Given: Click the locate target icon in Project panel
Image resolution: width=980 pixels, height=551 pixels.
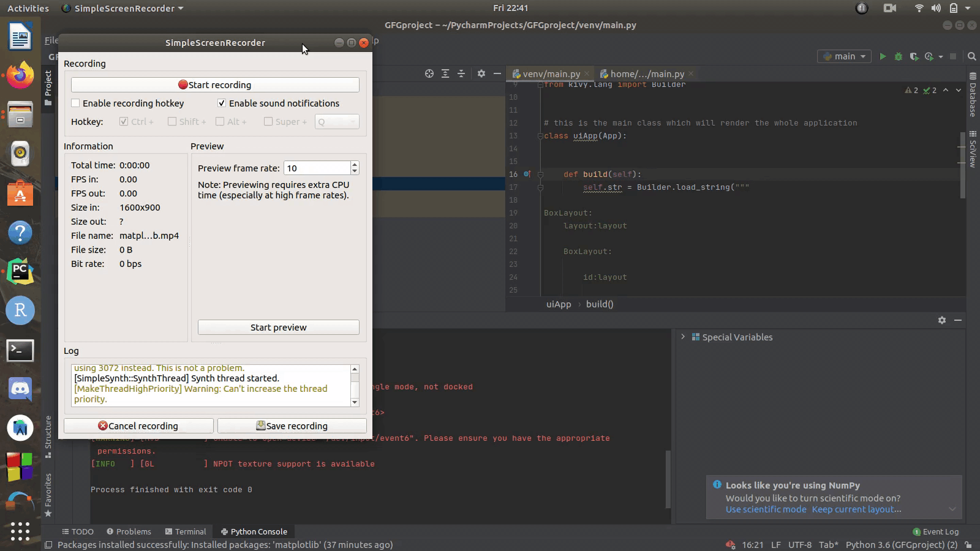Looking at the screenshot, I should 429,73.
